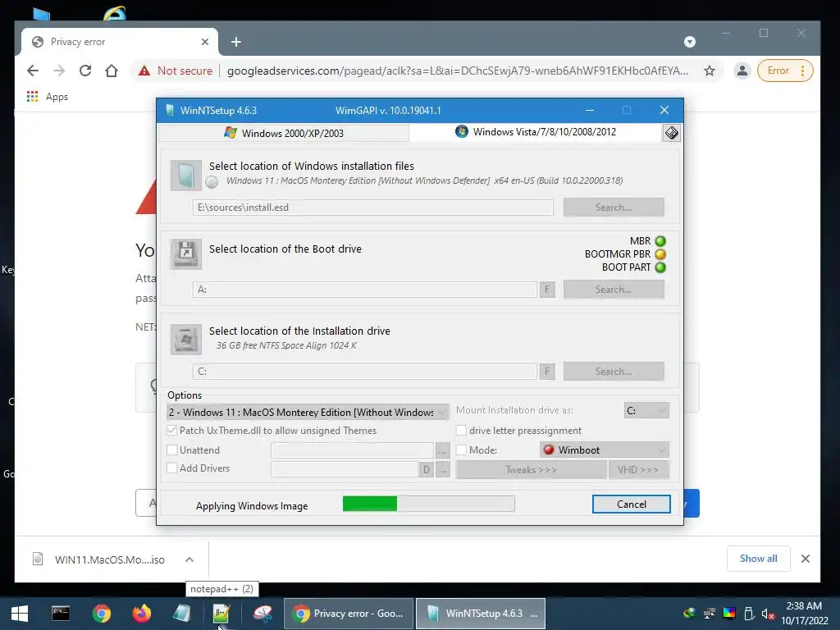This screenshot has width=840, height=630.
Task: Open the VHD >>> panel
Action: pyautogui.click(x=638, y=470)
